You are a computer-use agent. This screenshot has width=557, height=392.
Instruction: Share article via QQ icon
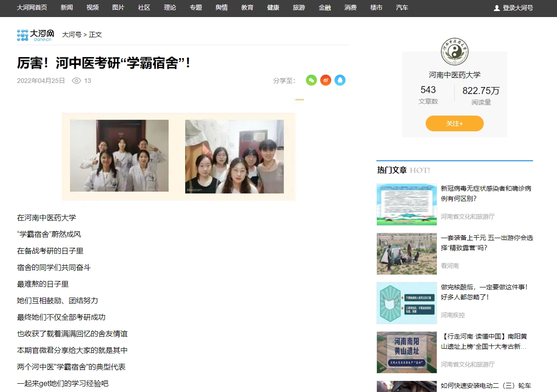tap(340, 80)
